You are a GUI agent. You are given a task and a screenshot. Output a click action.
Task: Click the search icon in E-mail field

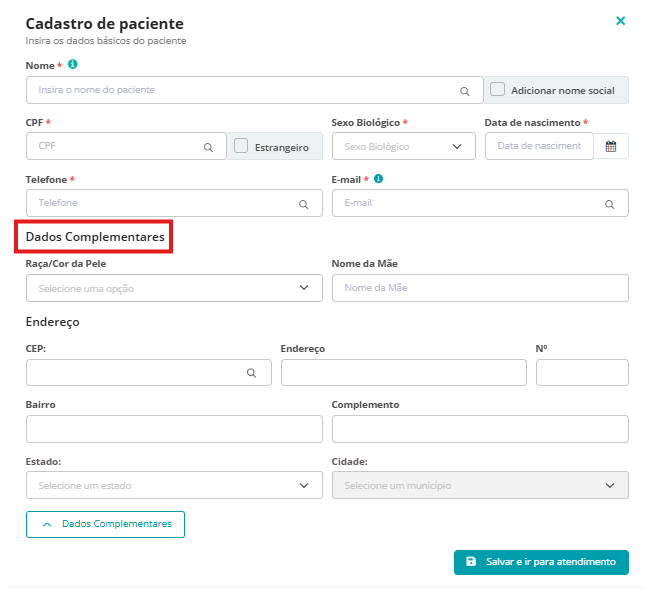click(x=609, y=204)
